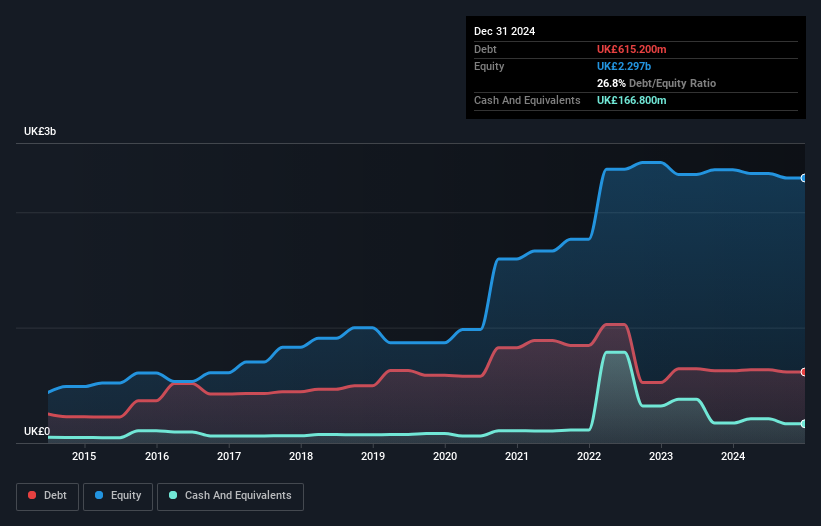821x526 pixels.
Task: Click the 2016 x-axis label
Action: tap(157, 456)
